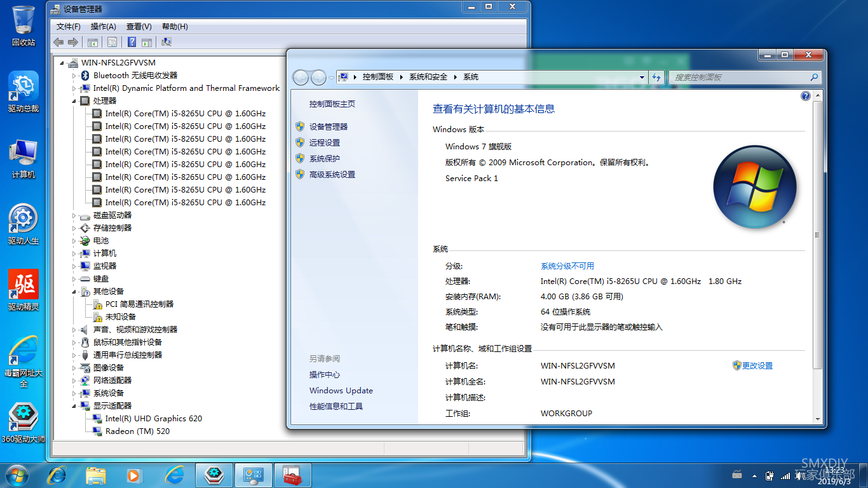
Task: Collapse the 处理器 tree node
Action: pos(74,101)
